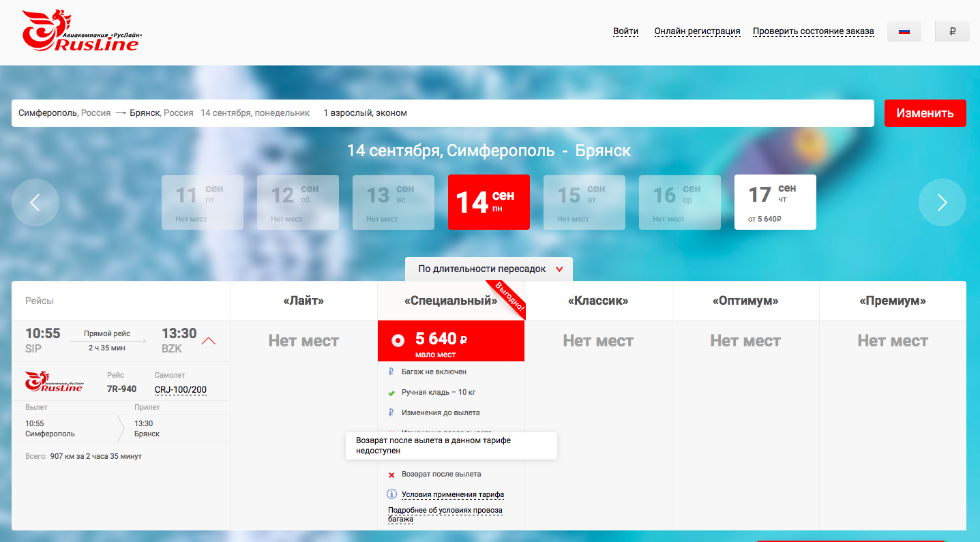The width and height of the screenshot is (980, 542).
Task: Open the CRJ-100/200 aircraft link
Action: (181, 390)
